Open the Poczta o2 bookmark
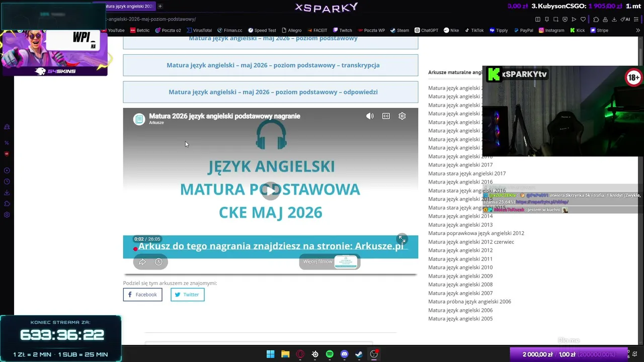 coord(168,30)
